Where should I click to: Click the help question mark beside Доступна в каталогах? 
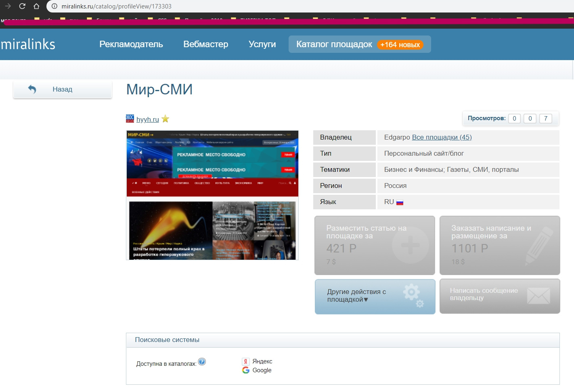[x=202, y=362]
